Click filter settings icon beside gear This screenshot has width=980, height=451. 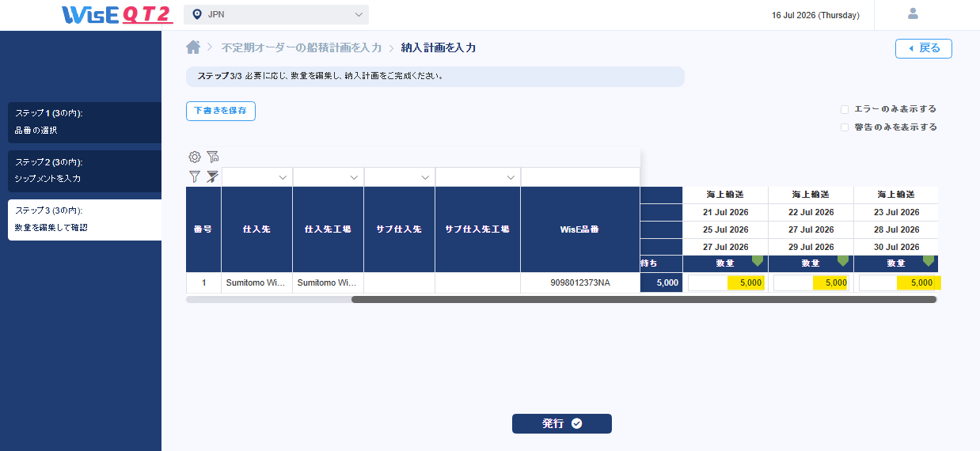[x=212, y=157]
